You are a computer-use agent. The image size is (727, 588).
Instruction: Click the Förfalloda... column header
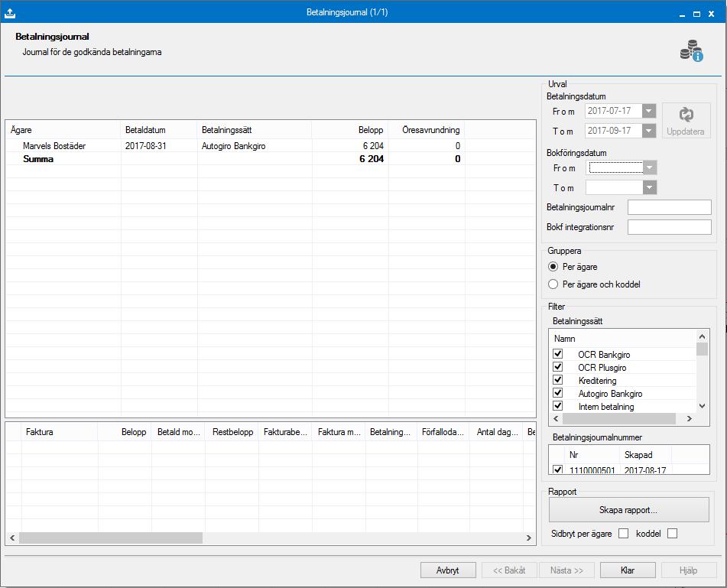click(x=443, y=432)
